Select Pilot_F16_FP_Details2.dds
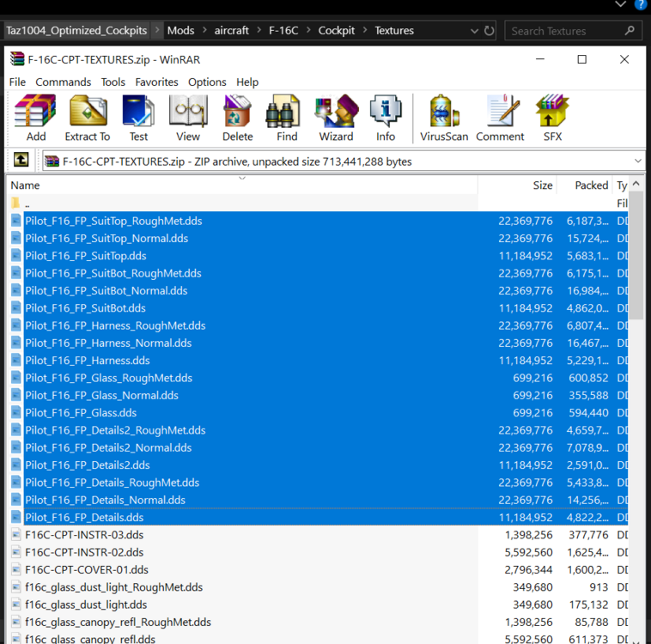651x644 pixels. point(88,465)
